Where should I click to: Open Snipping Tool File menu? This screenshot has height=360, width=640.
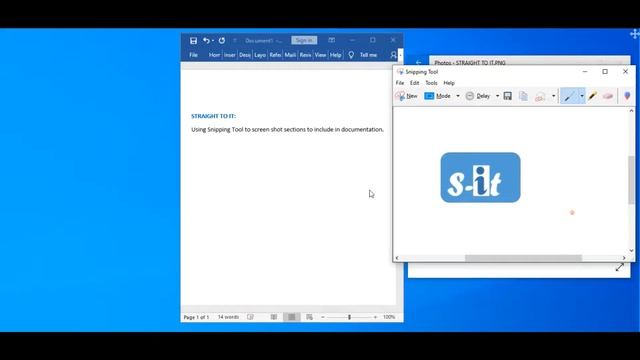400,83
